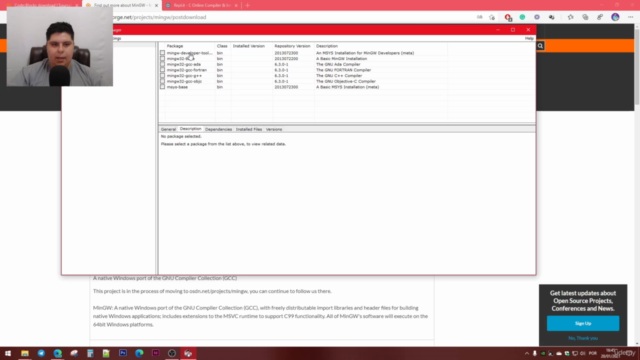Switch to the Description tab
Screen dimensions: 640x360
pyautogui.click(x=190, y=129)
